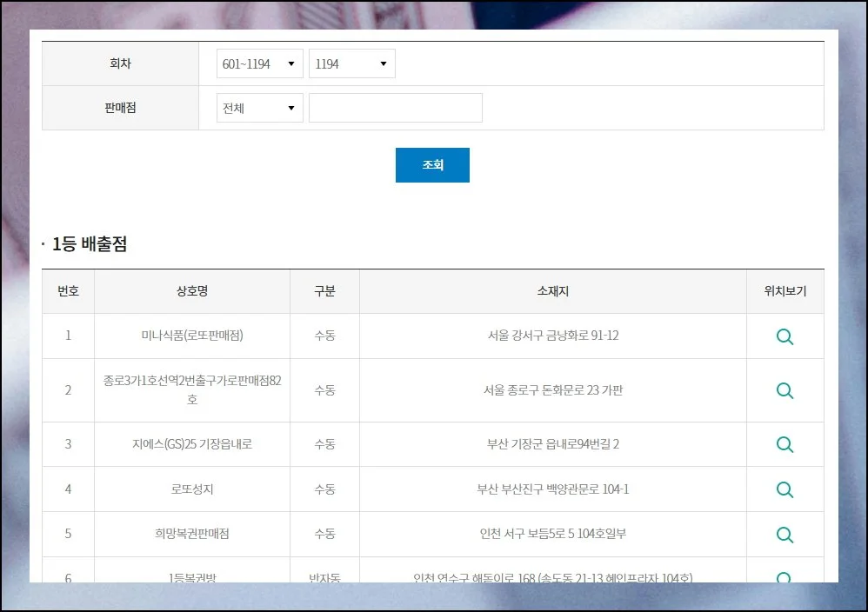Expand the 1194 round number dropdown
Viewport: 868px width, 612px height.
pos(351,64)
